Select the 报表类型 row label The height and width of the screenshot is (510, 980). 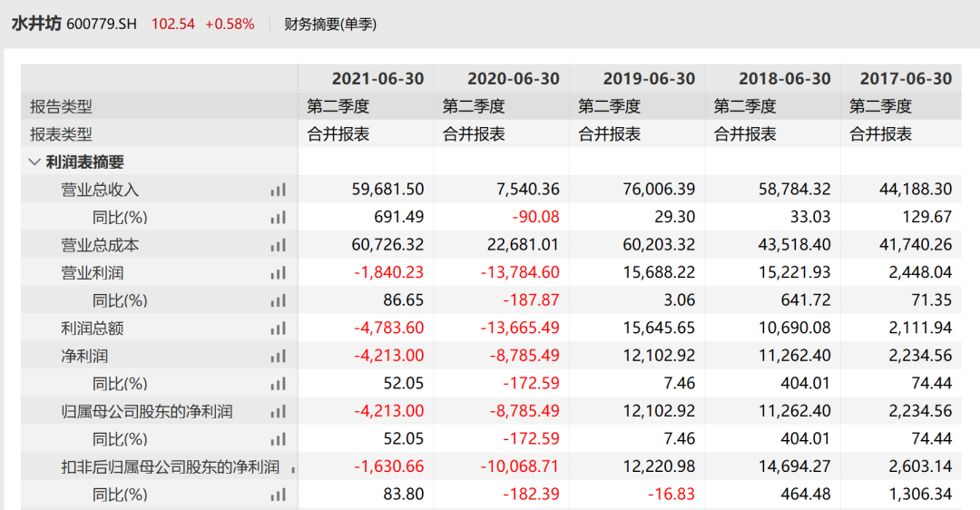pyautogui.click(x=62, y=134)
